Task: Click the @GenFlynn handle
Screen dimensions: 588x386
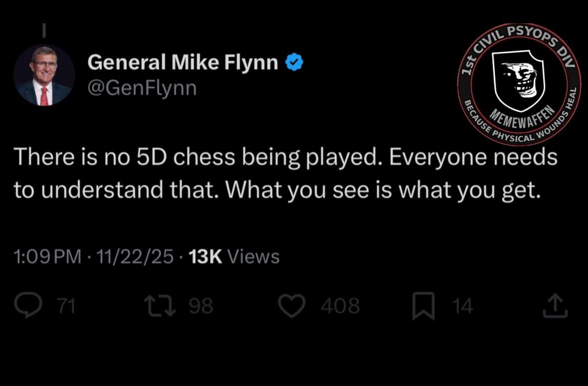Action: tap(142, 88)
